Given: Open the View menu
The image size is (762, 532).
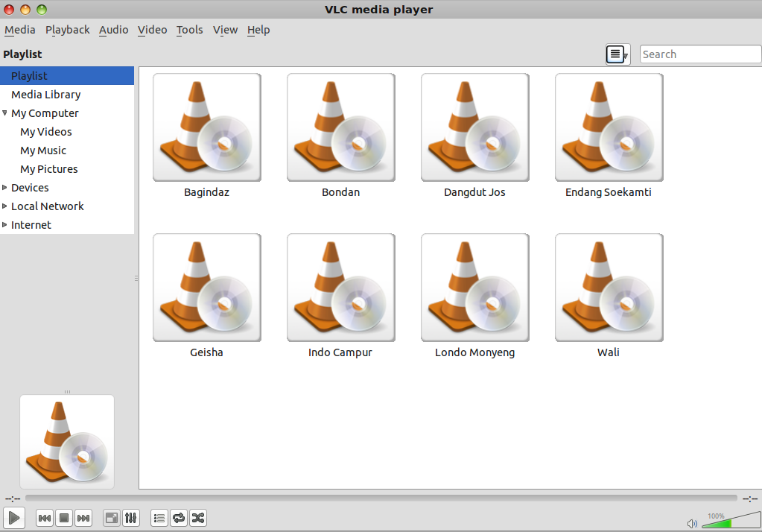Looking at the screenshot, I should click(x=225, y=30).
